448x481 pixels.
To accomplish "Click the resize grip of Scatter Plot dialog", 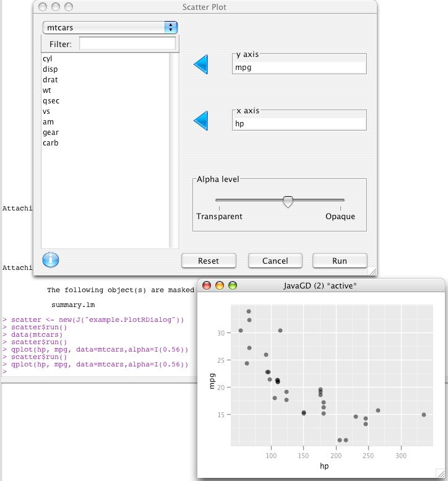I will coord(373,272).
